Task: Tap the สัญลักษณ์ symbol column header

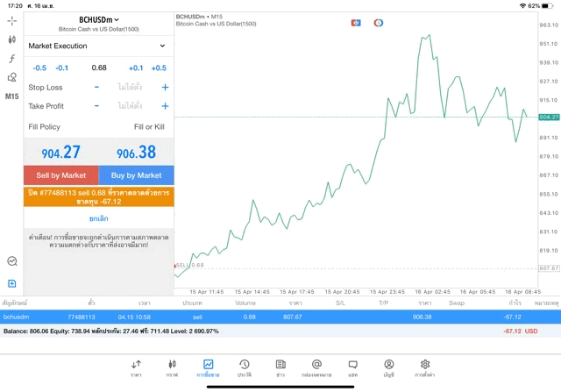Action: [x=15, y=303]
